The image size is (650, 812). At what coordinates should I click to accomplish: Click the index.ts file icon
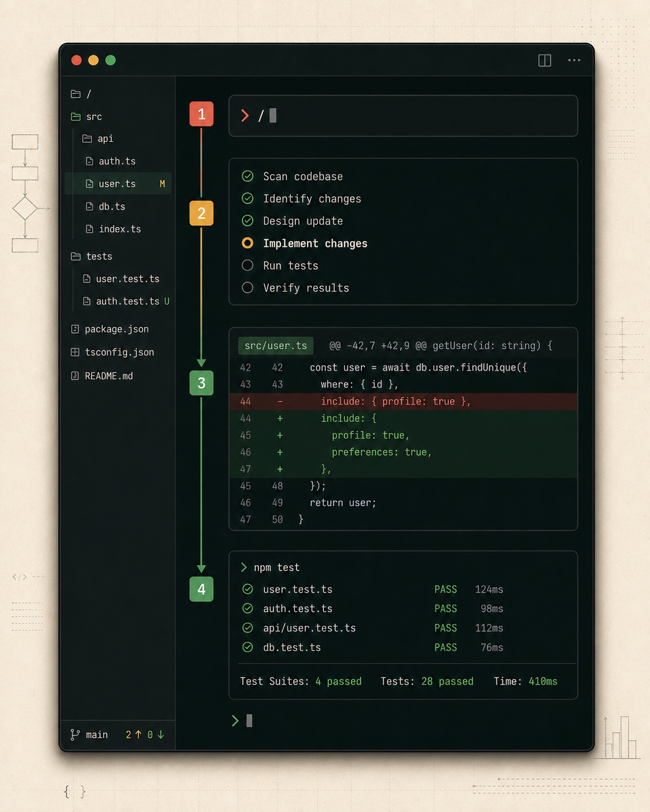pyautogui.click(x=89, y=229)
